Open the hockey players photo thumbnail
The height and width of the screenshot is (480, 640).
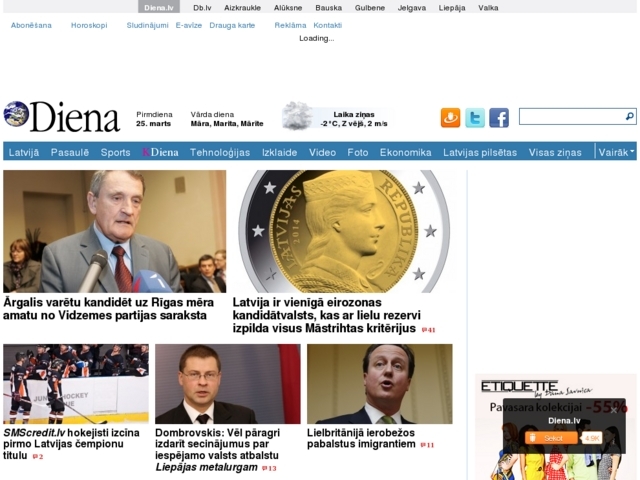coord(76,384)
